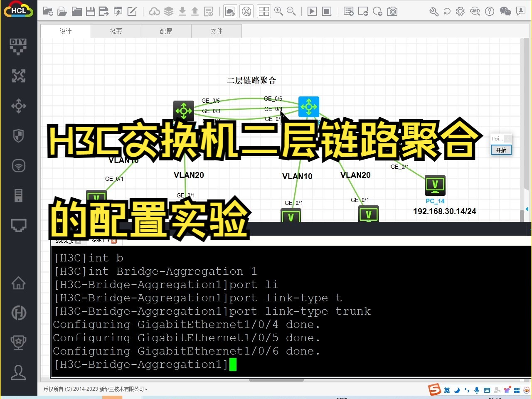The width and height of the screenshot is (532, 399).
Task: Click the save project icon in toolbar
Action: pyautogui.click(x=90, y=11)
